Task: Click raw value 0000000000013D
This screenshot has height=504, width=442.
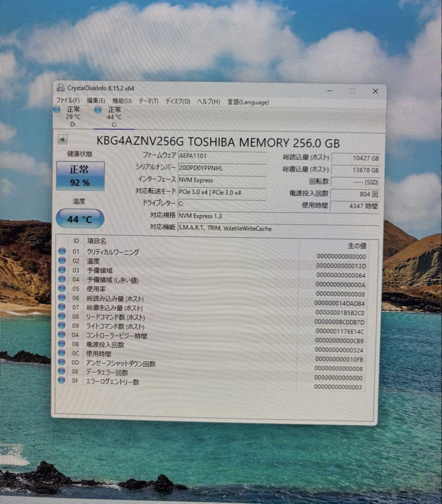Action: 341,266
